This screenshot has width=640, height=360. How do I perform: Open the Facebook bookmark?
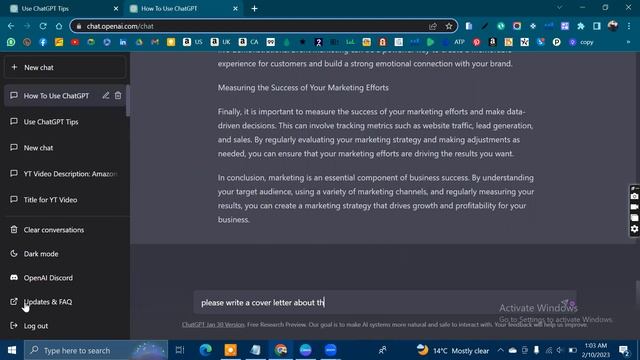click(x=43, y=42)
